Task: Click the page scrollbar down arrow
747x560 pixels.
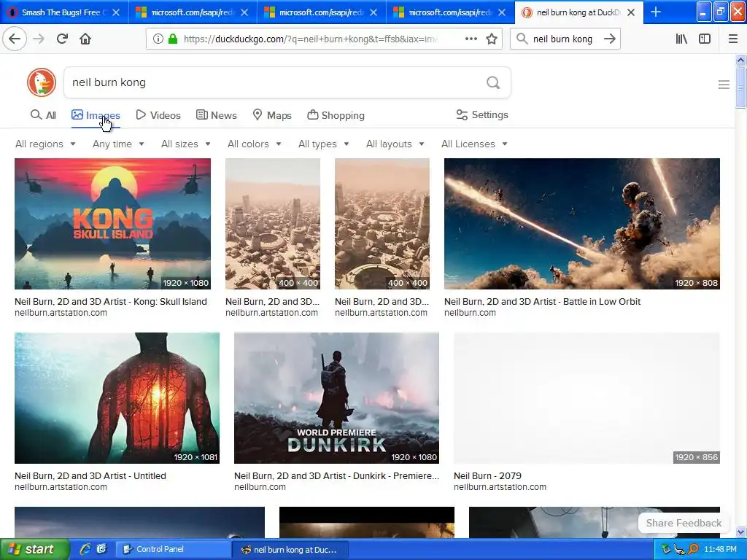Action: coord(740,532)
